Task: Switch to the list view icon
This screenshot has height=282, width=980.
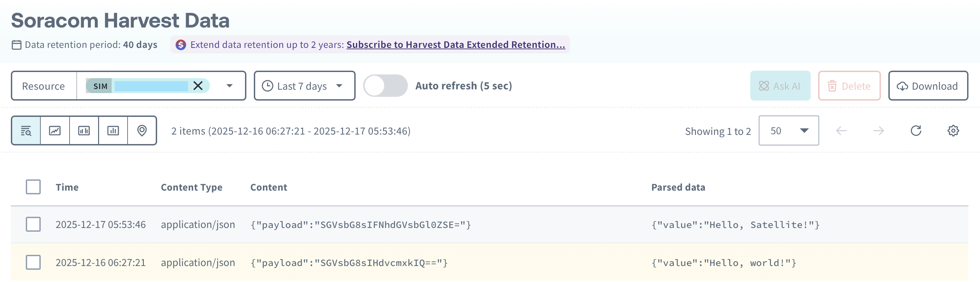Action: click(26, 131)
